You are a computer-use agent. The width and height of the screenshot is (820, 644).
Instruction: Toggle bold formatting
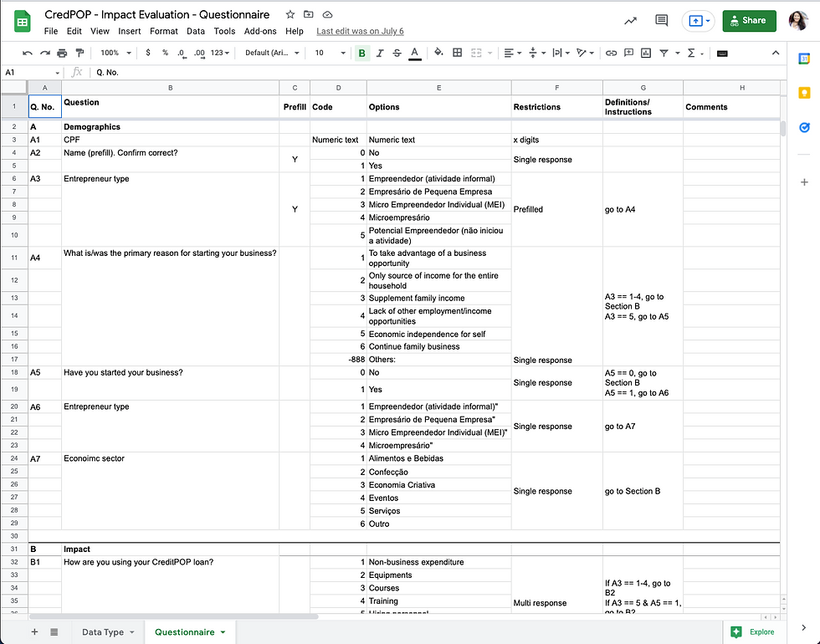[x=361, y=53]
